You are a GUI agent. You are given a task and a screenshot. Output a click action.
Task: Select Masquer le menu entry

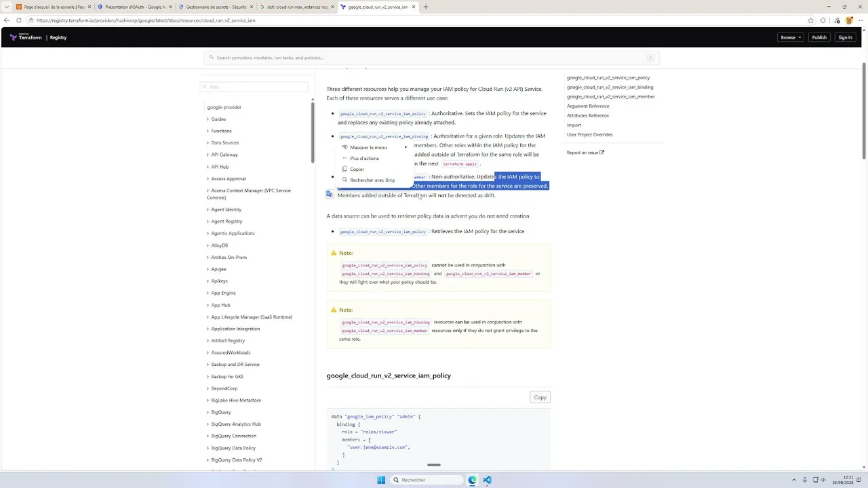(368, 147)
